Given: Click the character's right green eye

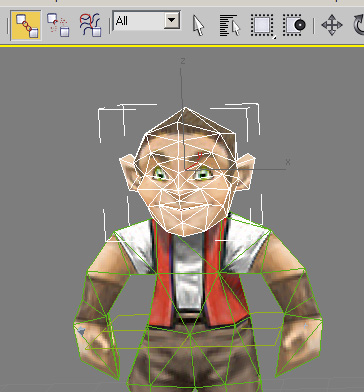Looking at the screenshot, I should point(160,174).
